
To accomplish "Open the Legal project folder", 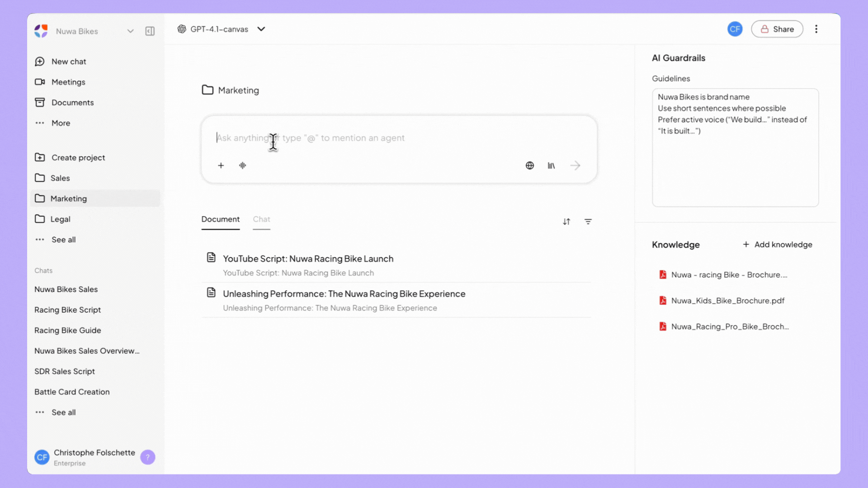I will point(60,219).
